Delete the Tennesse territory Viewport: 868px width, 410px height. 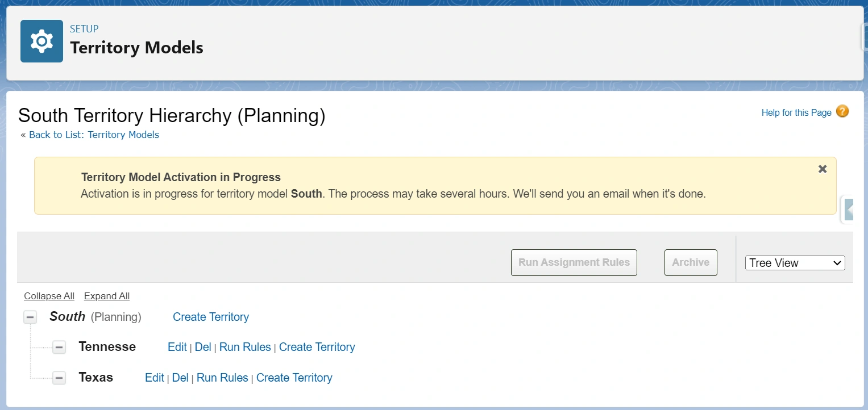203,347
